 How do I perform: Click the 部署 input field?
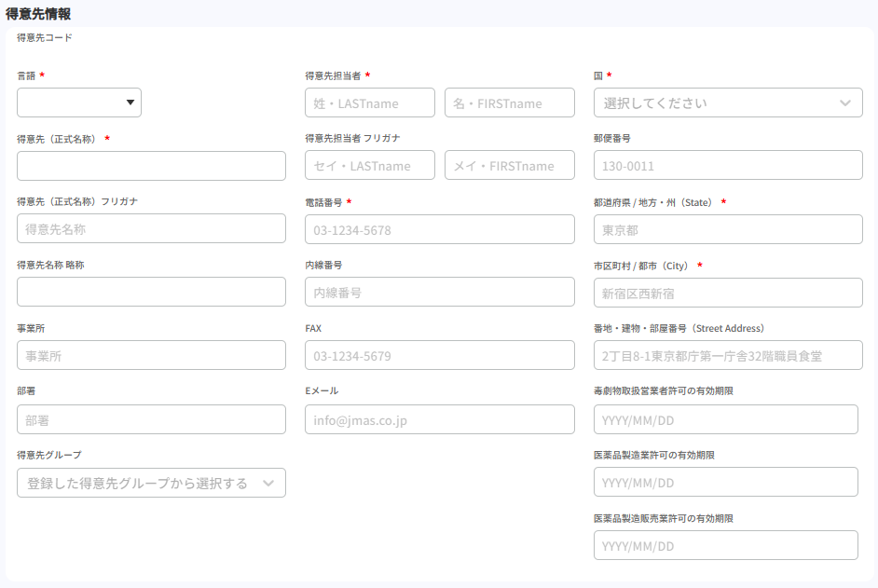[x=151, y=419]
